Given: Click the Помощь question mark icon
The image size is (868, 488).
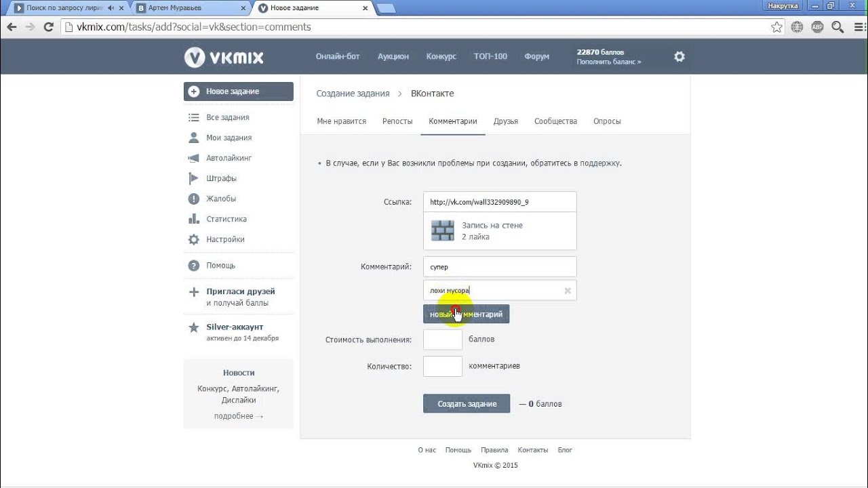Looking at the screenshot, I should tap(194, 266).
